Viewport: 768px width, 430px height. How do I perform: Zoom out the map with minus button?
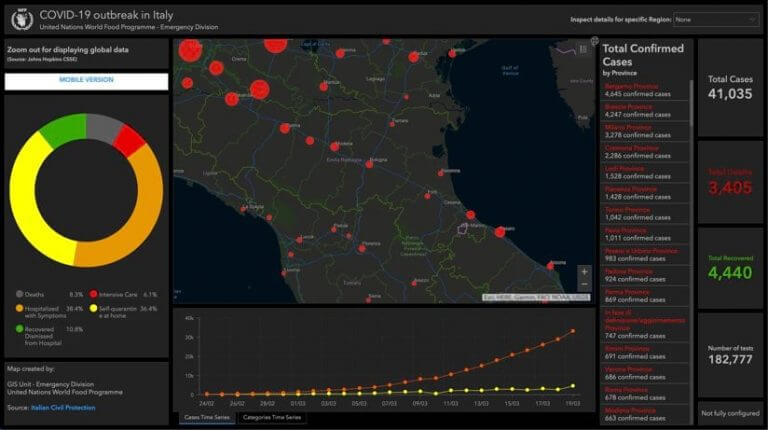584,285
